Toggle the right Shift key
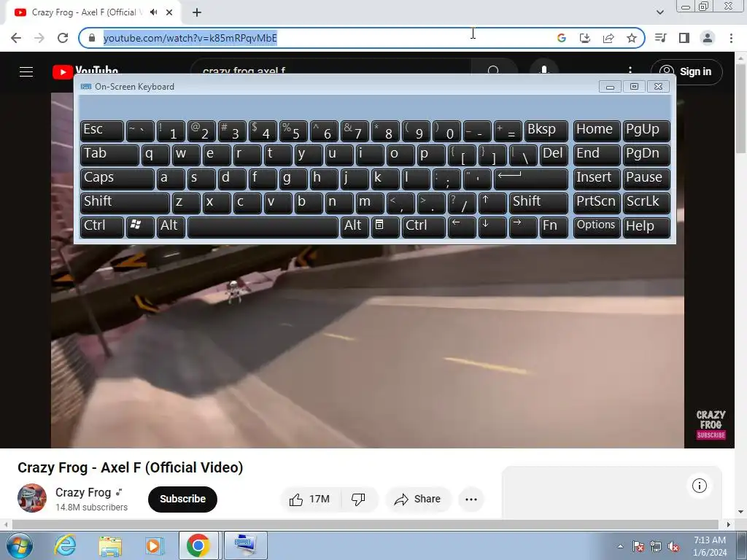 pos(538,202)
